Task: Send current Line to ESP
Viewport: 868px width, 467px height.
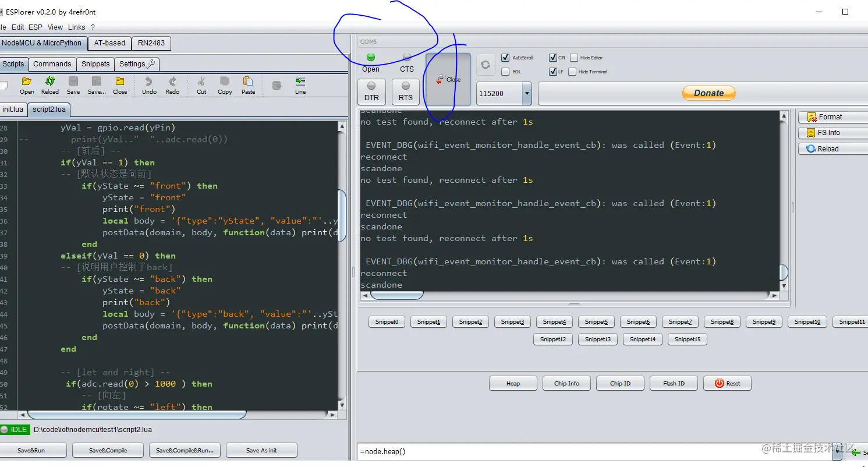Action: coord(300,85)
